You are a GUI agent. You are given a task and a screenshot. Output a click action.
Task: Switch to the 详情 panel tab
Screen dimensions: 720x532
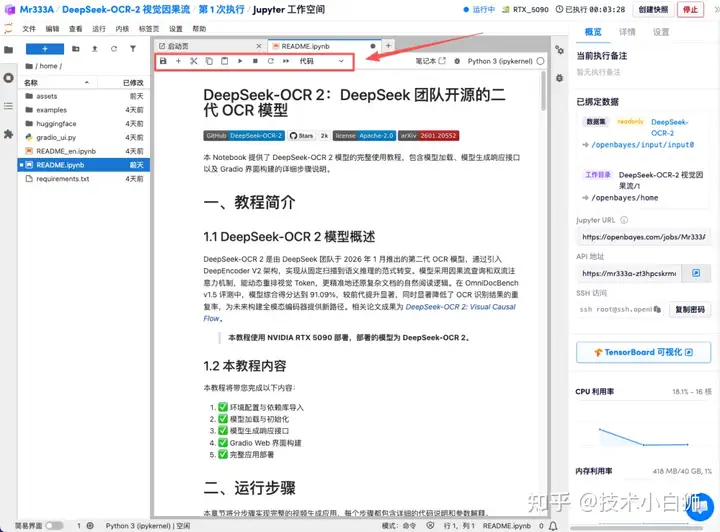627,32
